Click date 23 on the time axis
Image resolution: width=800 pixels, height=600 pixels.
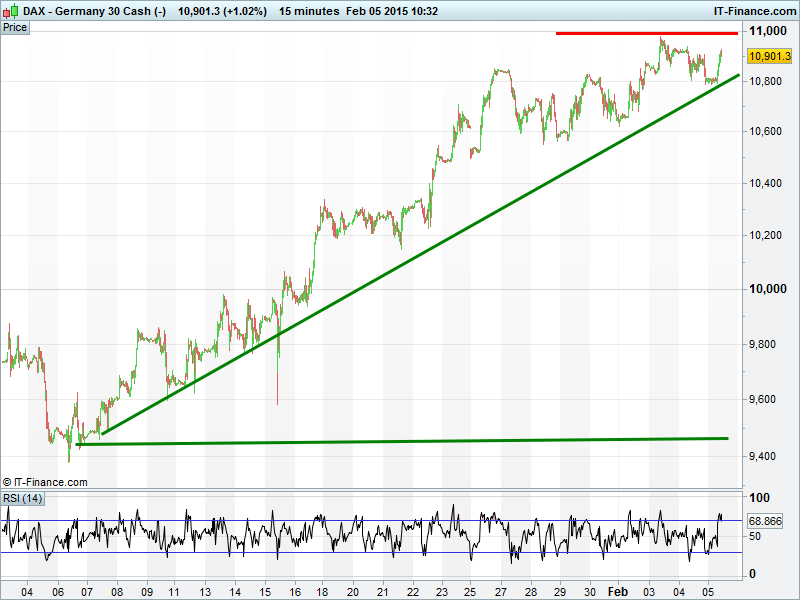[441, 590]
